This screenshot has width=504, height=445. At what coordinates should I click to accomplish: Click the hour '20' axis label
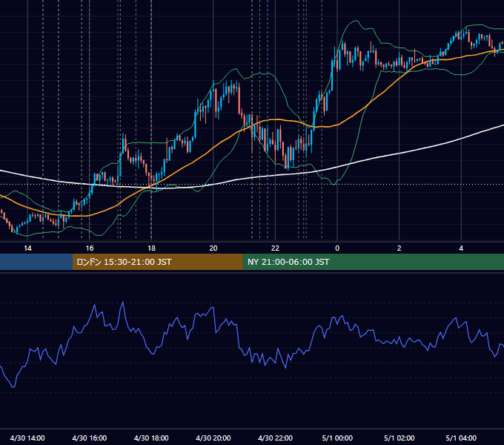click(x=213, y=248)
